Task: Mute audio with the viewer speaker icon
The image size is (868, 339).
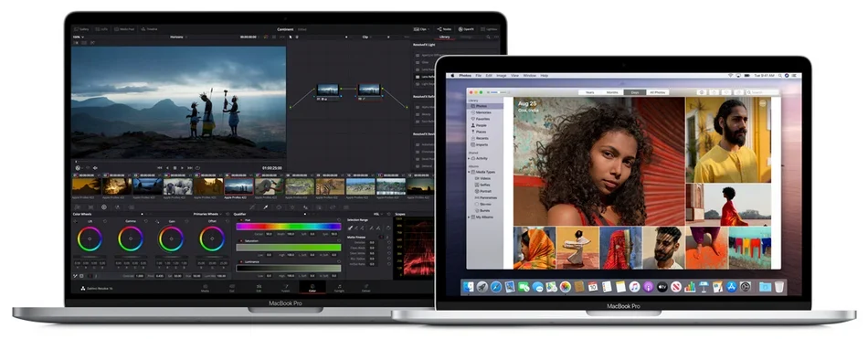Action: [x=95, y=168]
